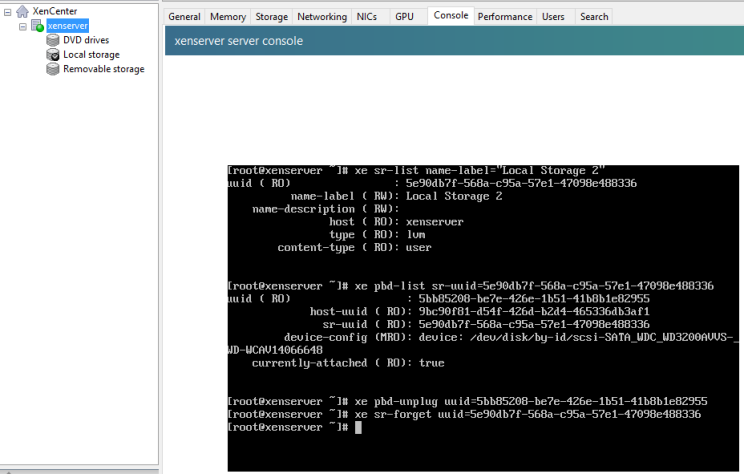Click the DVD drives storage icon
This screenshot has width=744, height=474.
click(x=53, y=40)
